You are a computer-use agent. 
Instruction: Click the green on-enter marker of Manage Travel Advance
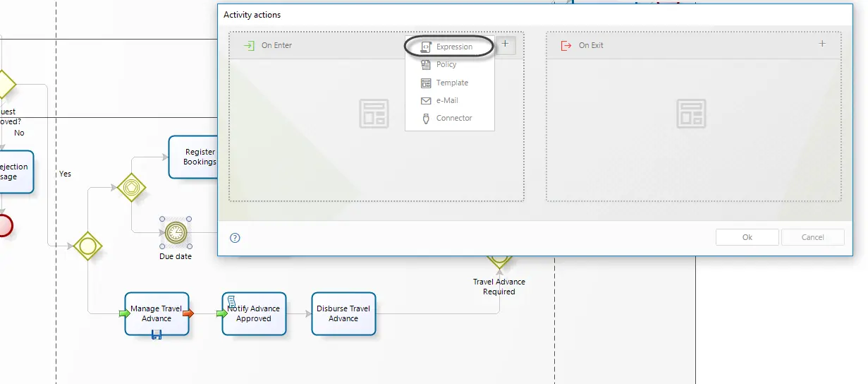tap(125, 313)
